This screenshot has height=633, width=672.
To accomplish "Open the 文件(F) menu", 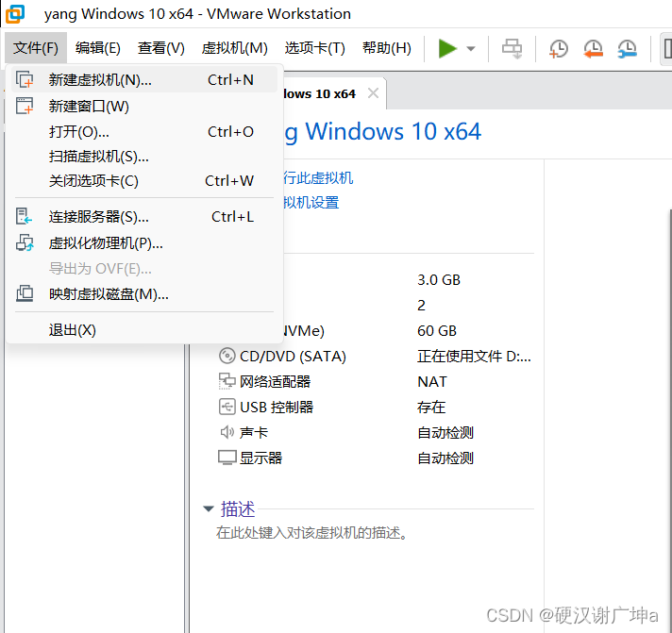I will [36, 48].
